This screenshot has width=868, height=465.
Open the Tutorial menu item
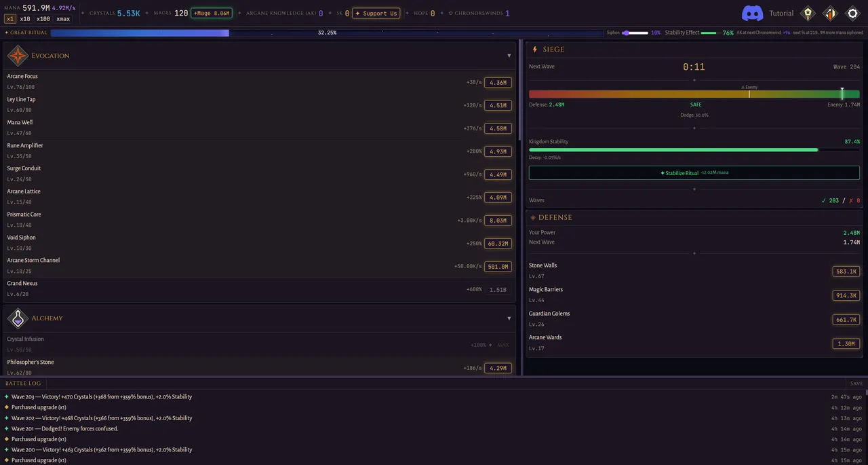781,13
